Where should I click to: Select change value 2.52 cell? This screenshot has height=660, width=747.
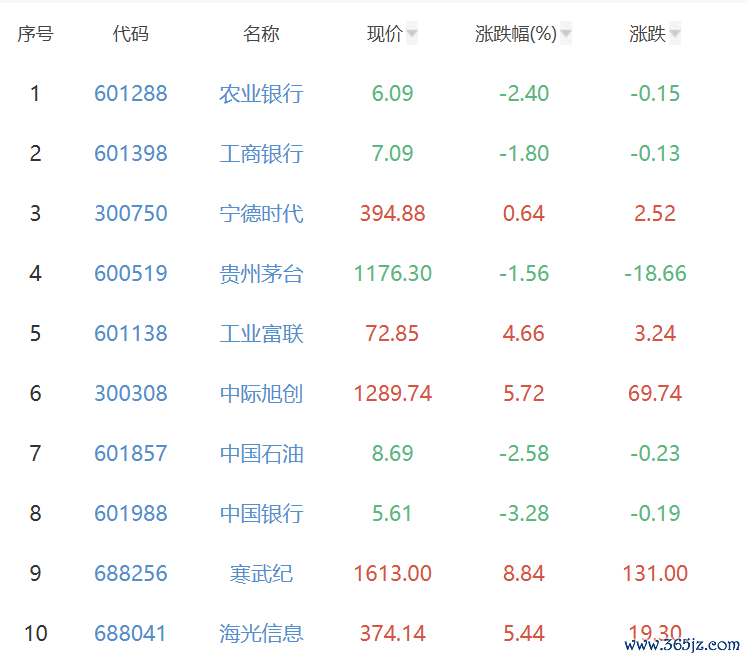(x=655, y=213)
